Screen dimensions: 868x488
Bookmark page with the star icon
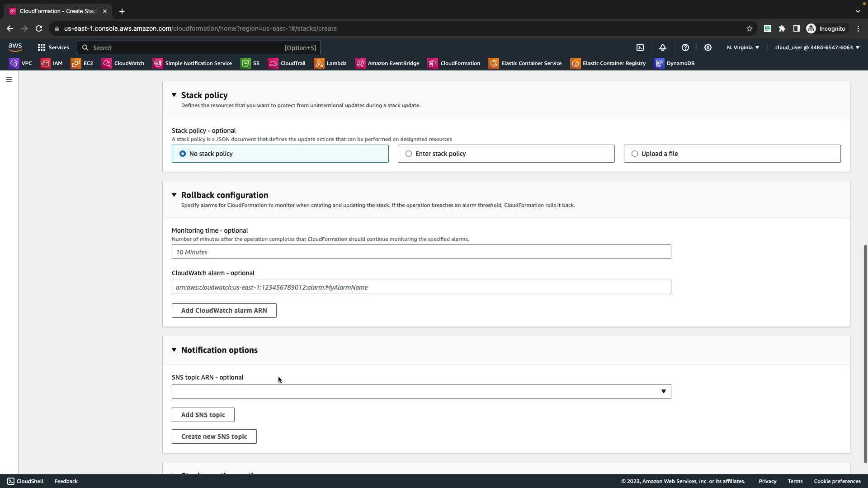(x=749, y=28)
